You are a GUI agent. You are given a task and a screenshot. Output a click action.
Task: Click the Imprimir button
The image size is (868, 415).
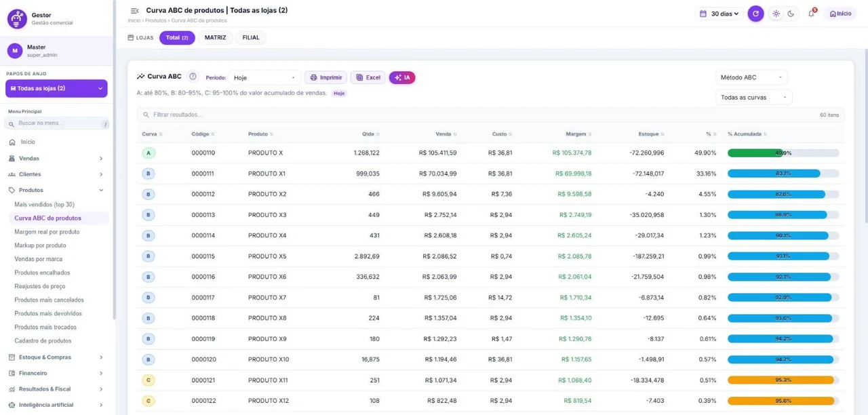point(325,78)
